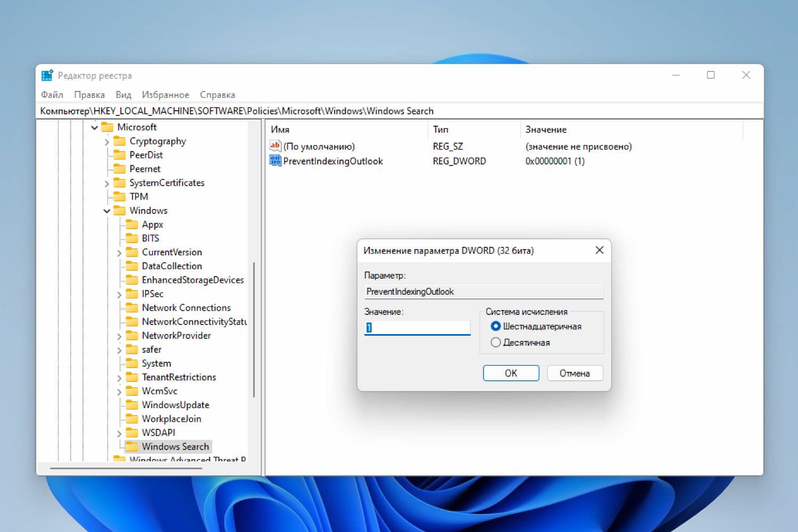
Task: Click the SystemCertificates folder icon
Action: 120,182
